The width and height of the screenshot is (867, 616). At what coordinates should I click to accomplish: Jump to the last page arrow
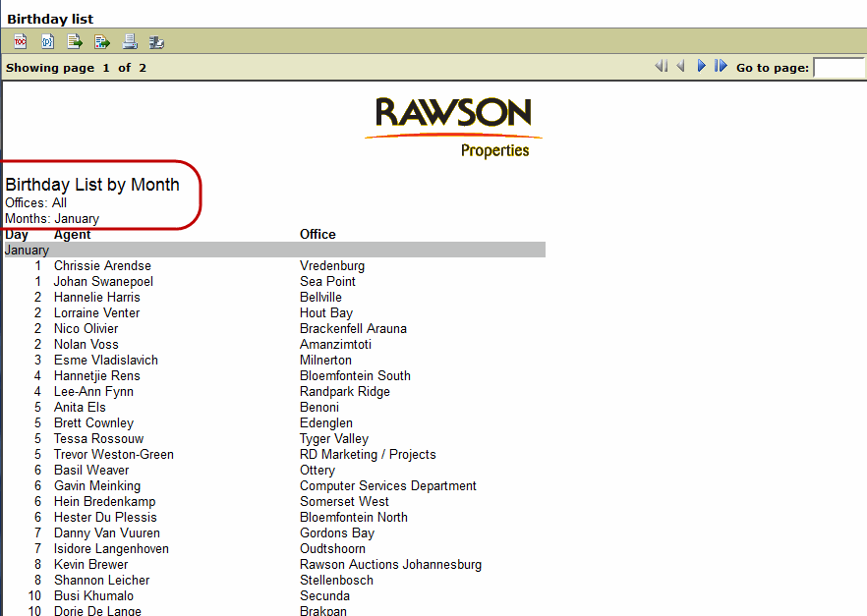(x=722, y=66)
